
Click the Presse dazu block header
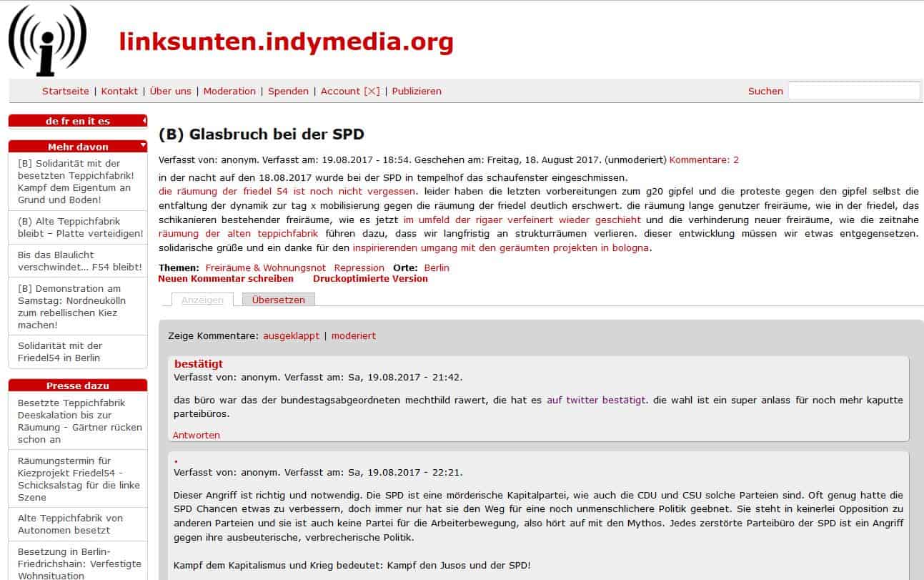[78, 385]
